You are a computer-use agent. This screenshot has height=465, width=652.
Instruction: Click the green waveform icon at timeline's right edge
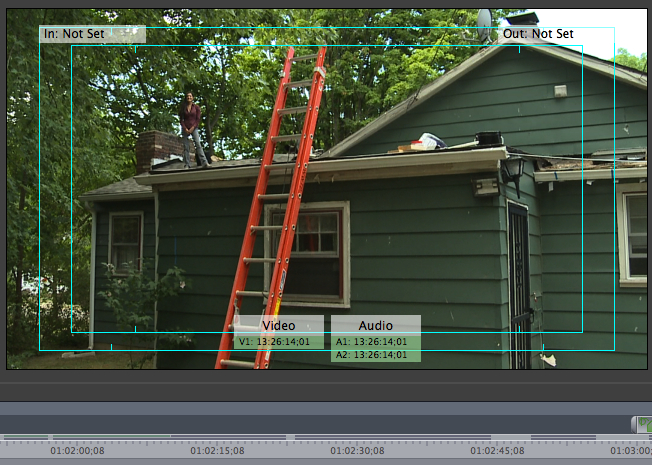pos(641,424)
